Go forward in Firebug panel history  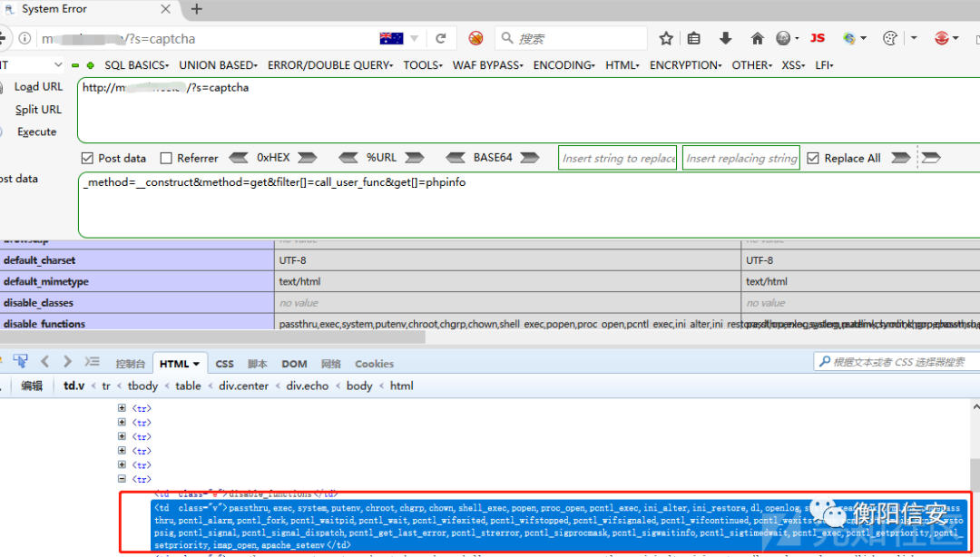click(67, 361)
